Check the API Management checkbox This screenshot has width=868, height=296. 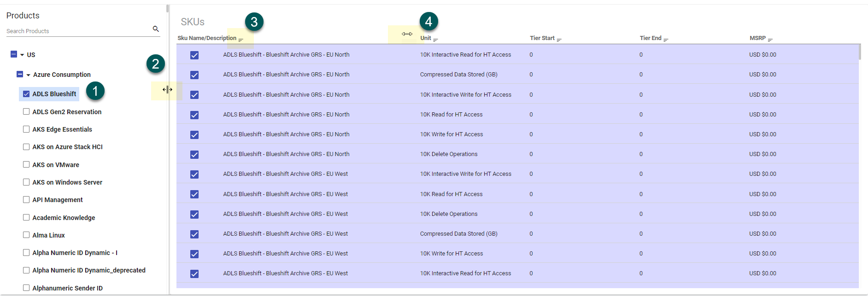click(x=26, y=200)
